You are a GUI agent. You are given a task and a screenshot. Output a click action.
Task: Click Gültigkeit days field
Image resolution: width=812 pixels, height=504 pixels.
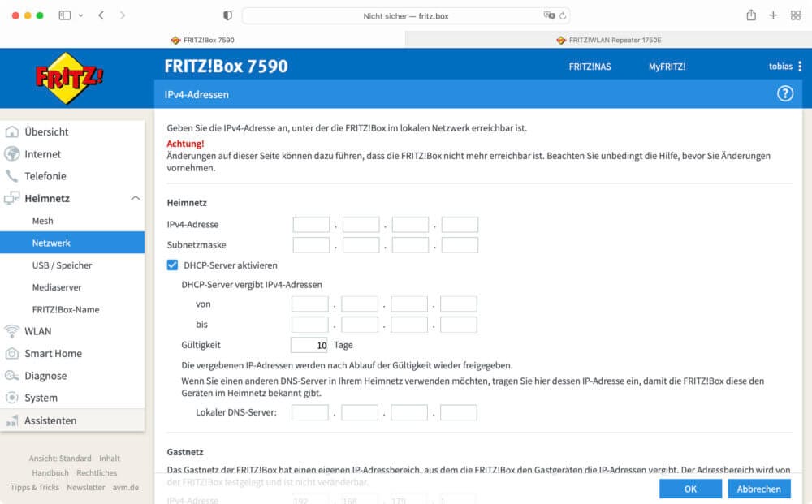pos(309,345)
